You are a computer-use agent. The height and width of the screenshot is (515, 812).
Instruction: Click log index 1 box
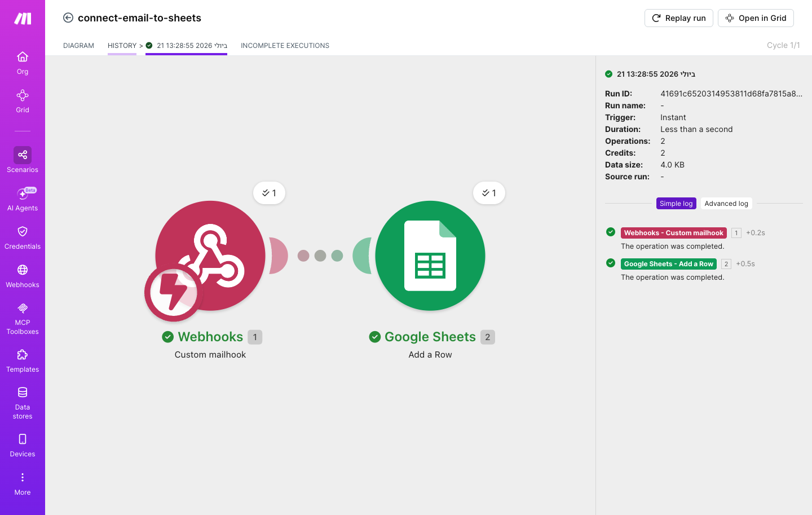pos(736,233)
